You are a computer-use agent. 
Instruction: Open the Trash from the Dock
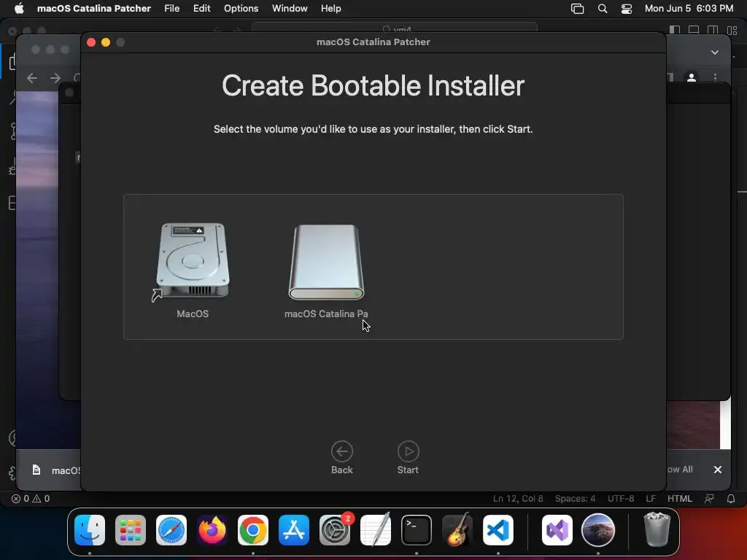657,530
